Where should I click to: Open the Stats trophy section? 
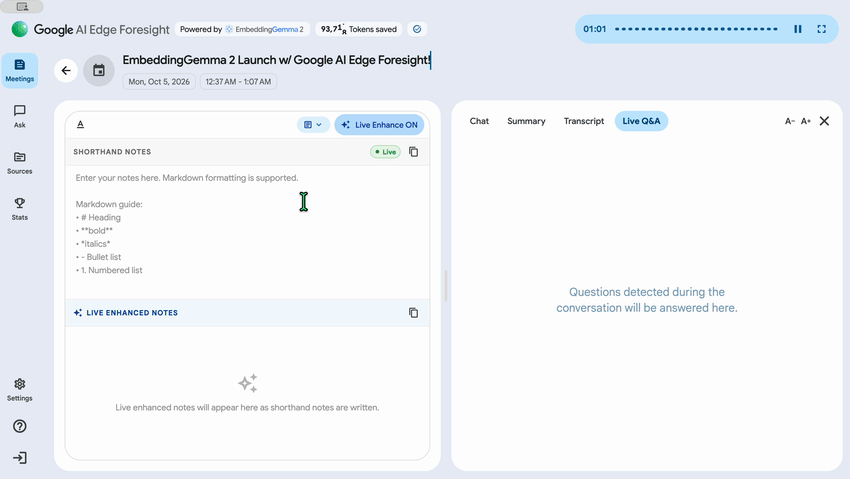20,209
